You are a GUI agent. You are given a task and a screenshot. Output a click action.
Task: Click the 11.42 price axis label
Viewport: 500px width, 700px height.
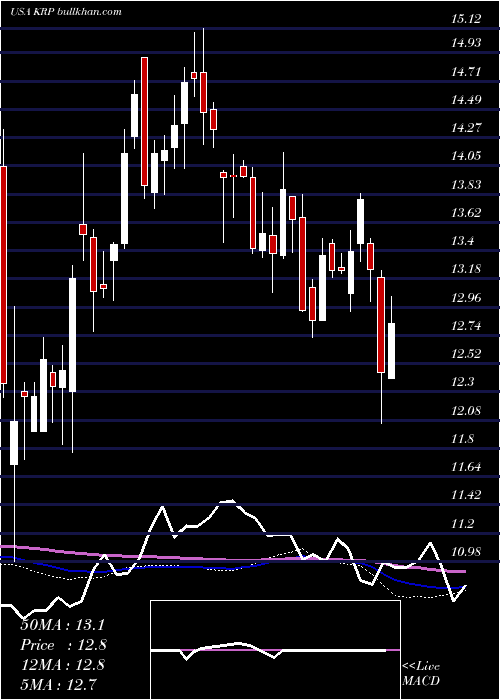[466, 495]
